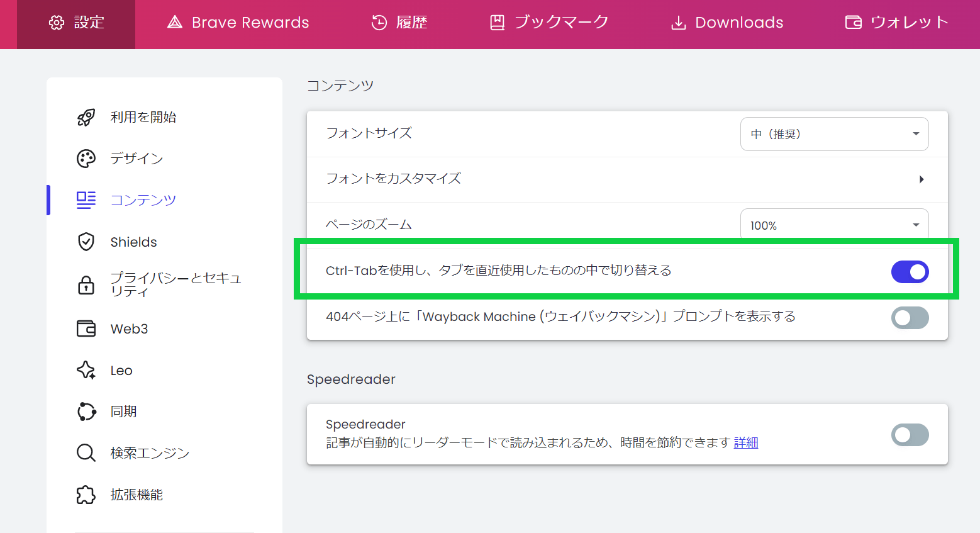
Task: Click the palette icon for デザイン
Action: pos(86,159)
